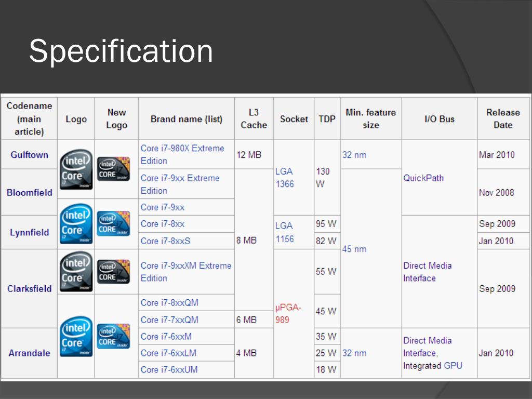Open the 45 nm feature size link
532x399 pixels.
coord(354,249)
